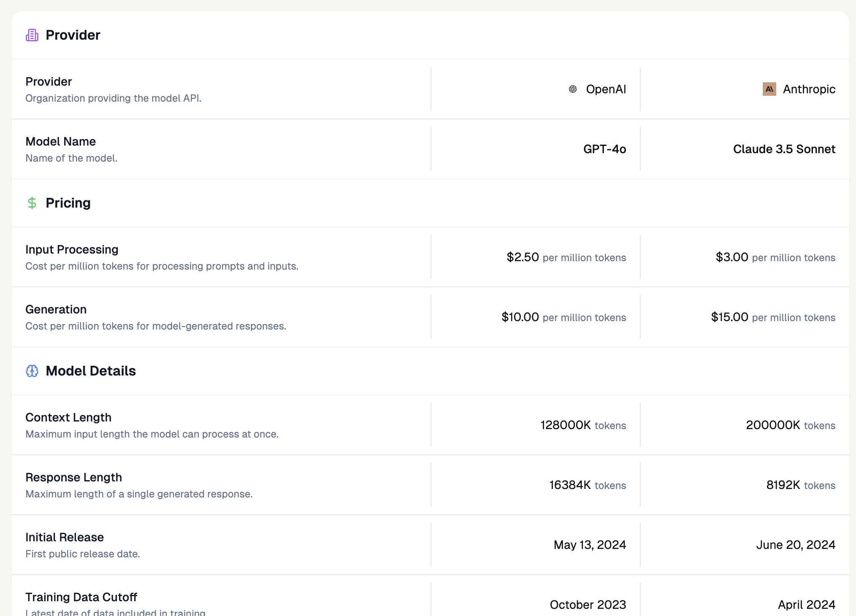The width and height of the screenshot is (856, 616).
Task: Click the 8192K tokens response length value
Action: click(x=801, y=485)
